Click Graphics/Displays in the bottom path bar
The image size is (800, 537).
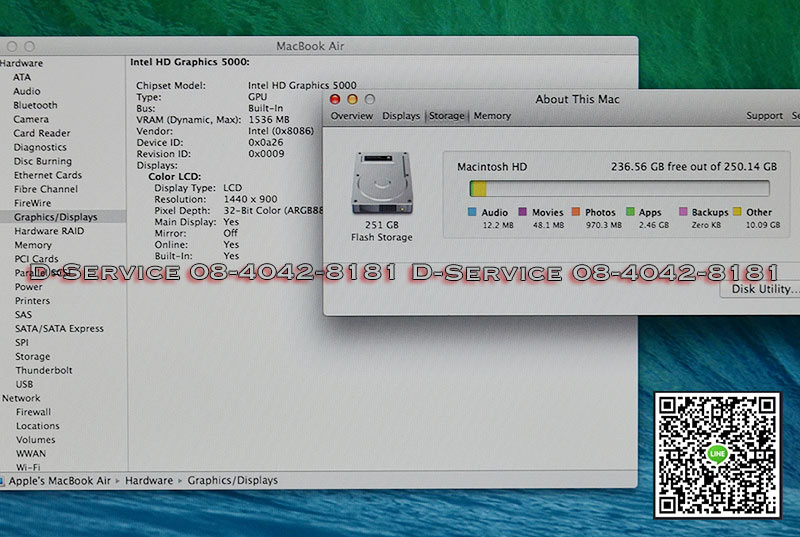(x=233, y=480)
